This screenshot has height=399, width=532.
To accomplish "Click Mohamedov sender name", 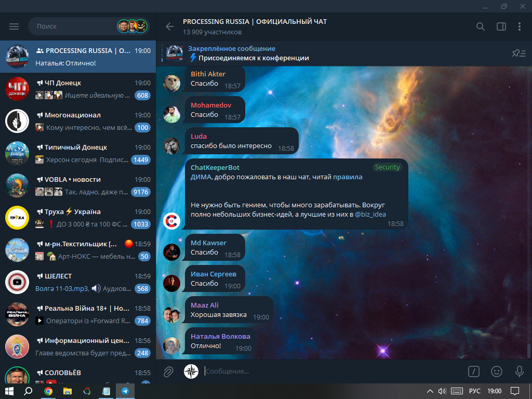I will [x=211, y=105].
